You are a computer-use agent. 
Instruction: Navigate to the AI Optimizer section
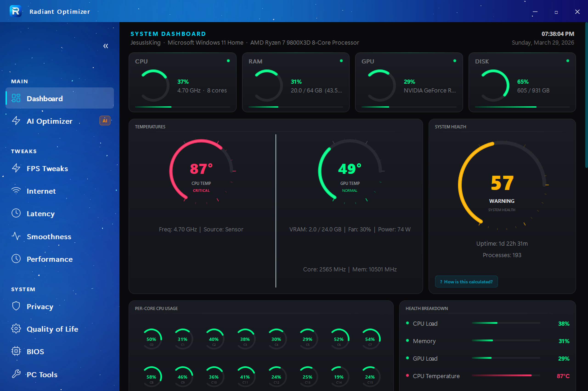click(x=49, y=121)
